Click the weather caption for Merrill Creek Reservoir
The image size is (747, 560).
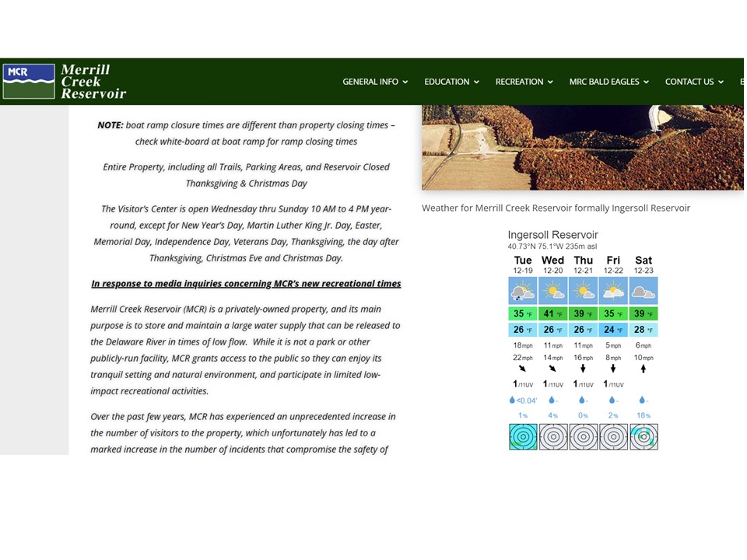point(556,208)
